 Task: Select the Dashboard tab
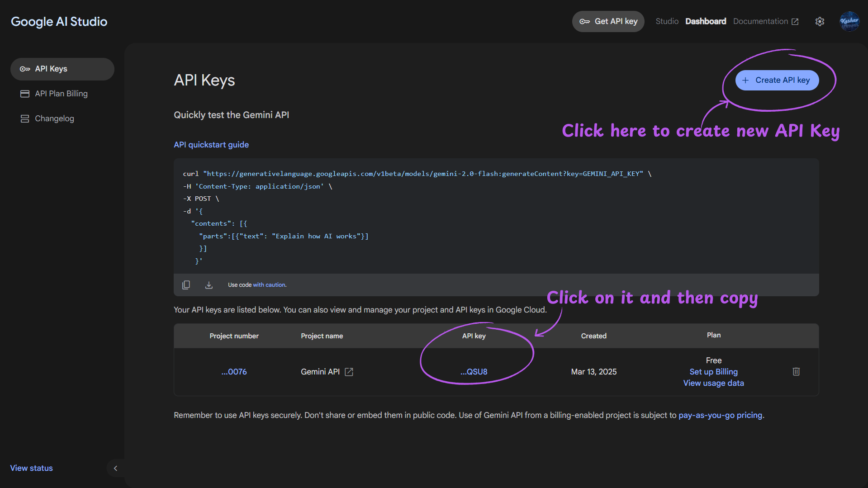point(705,21)
